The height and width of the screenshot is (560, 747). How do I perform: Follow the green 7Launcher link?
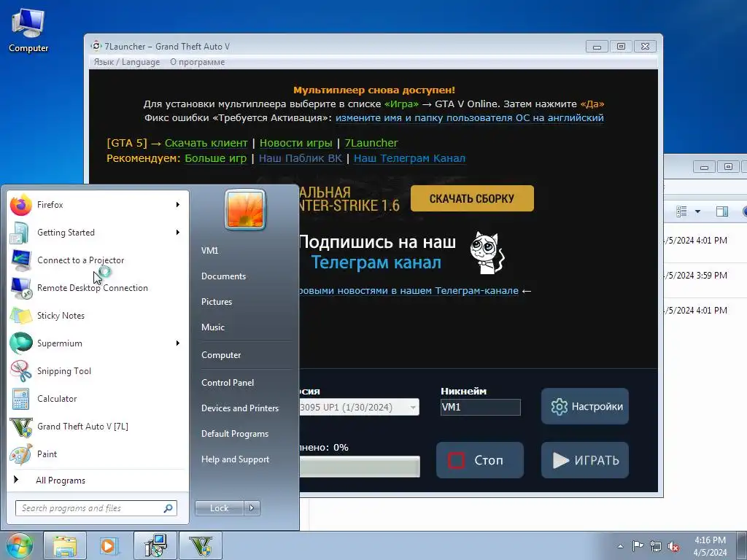click(x=371, y=143)
